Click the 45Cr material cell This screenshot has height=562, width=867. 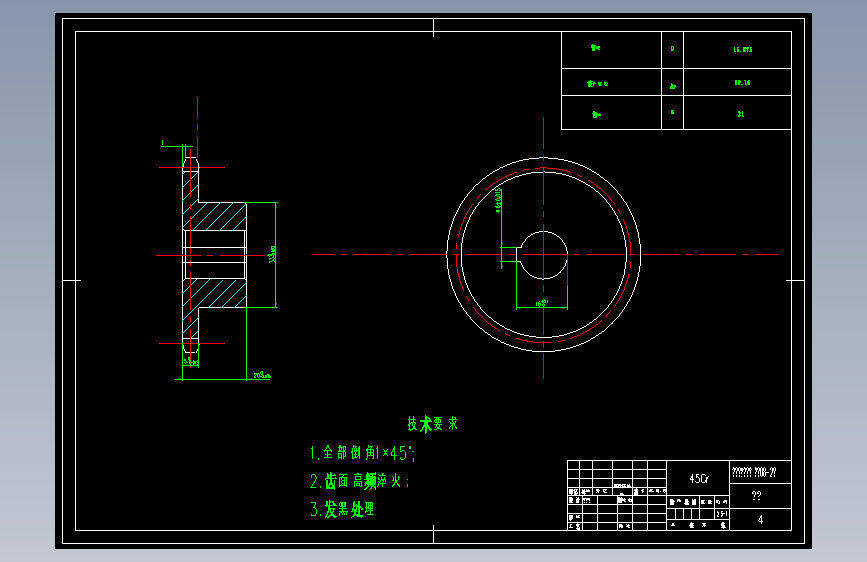click(x=698, y=478)
